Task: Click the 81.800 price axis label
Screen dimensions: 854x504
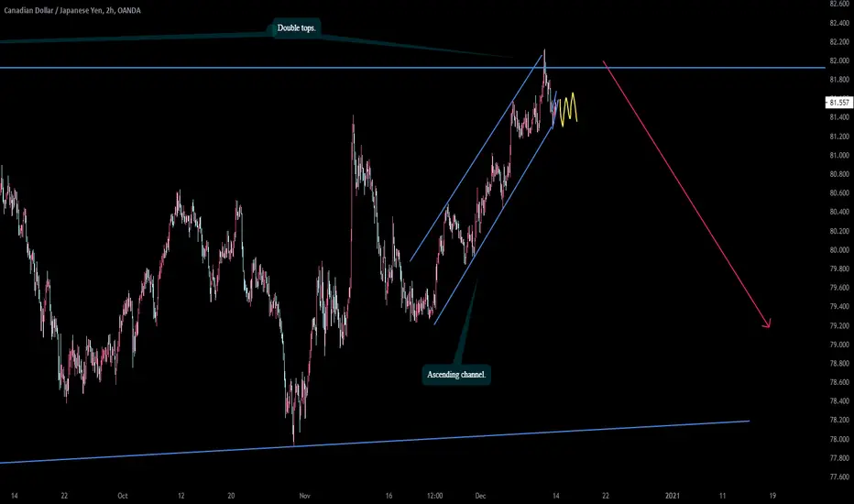Action: coord(839,80)
